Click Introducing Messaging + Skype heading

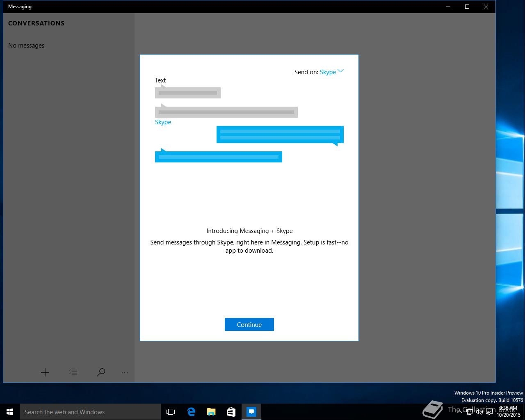point(249,231)
